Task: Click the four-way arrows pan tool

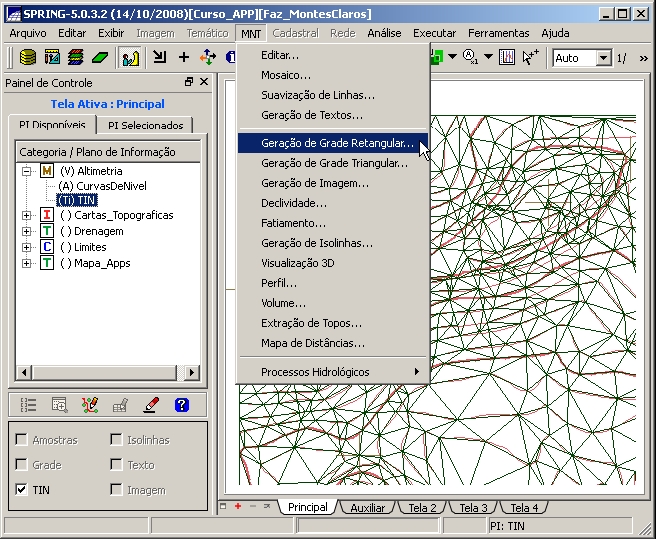Action: pyautogui.click(x=208, y=58)
